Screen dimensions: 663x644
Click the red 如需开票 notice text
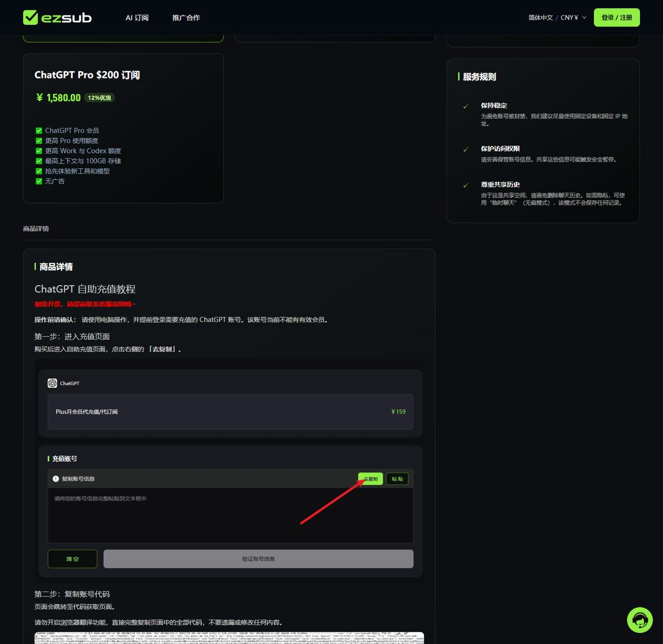[x=85, y=304]
